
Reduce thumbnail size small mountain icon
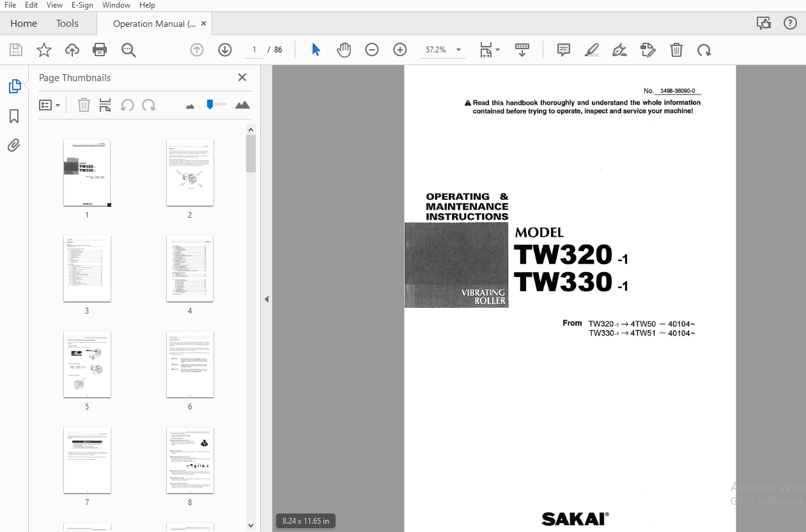190,106
